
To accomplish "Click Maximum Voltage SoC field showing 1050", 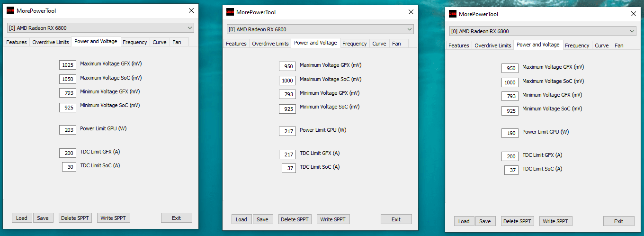I will (68, 79).
